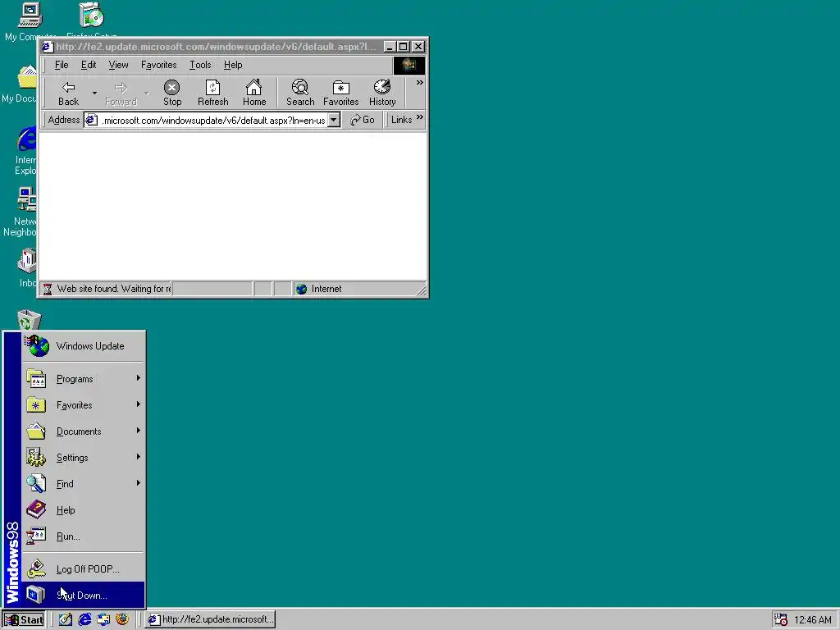The height and width of the screenshot is (630, 840).
Task: Click the Shut Down monitor icon
Action: click(36, 596)
